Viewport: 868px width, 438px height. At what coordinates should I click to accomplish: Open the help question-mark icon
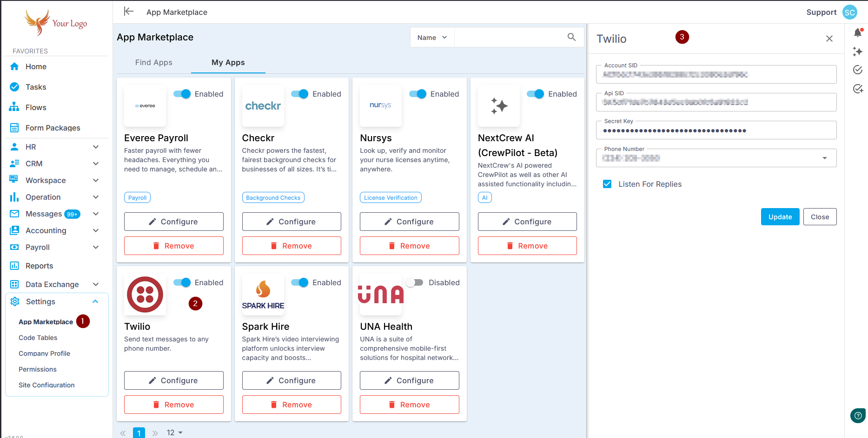[858, 416]
